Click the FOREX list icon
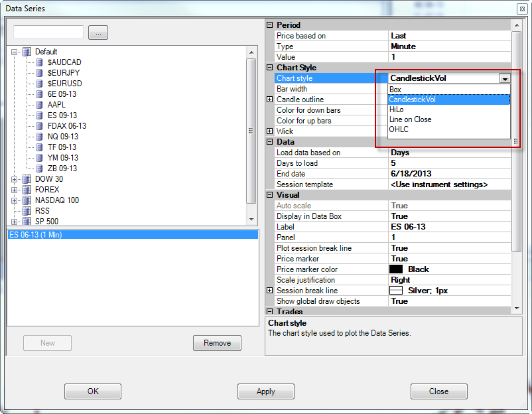 27,190
